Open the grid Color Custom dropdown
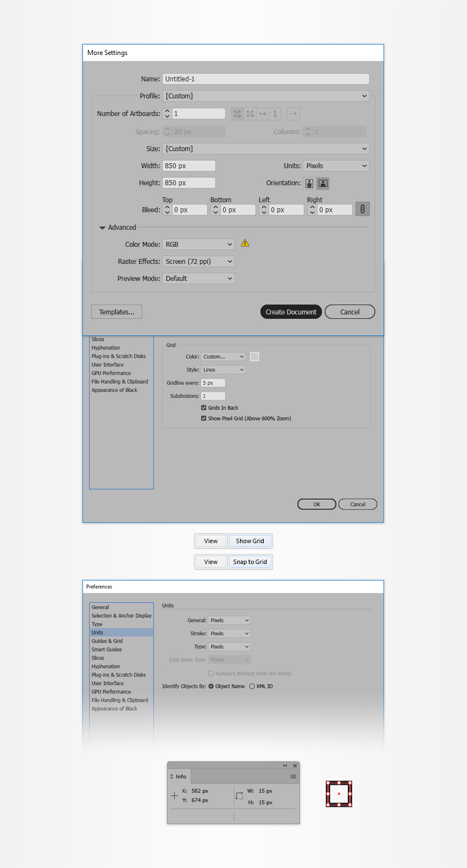This screenshot has height=868, width=467. coord(223,357)
